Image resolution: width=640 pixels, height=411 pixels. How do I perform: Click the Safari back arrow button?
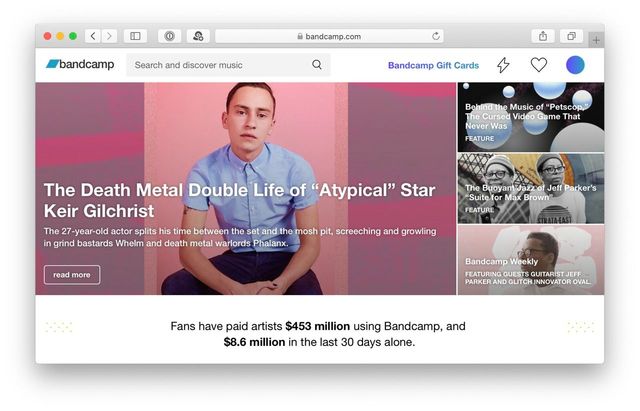(x=93, y=36)
